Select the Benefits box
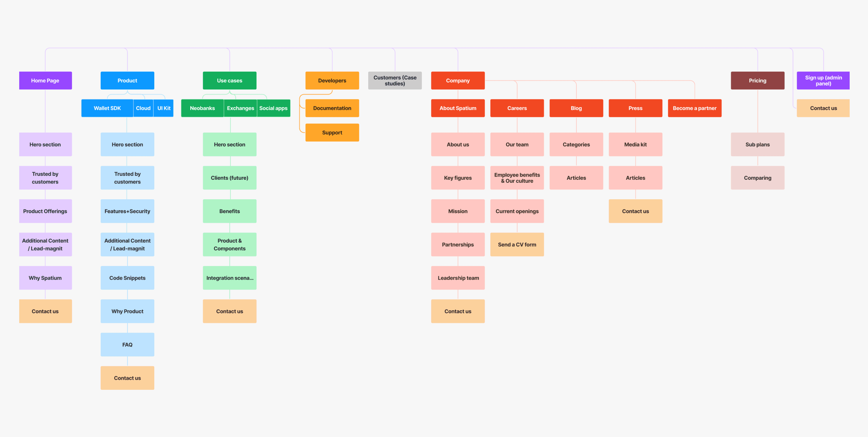The width and height of the screenshot is (868, 437). [x=229, y=211]
